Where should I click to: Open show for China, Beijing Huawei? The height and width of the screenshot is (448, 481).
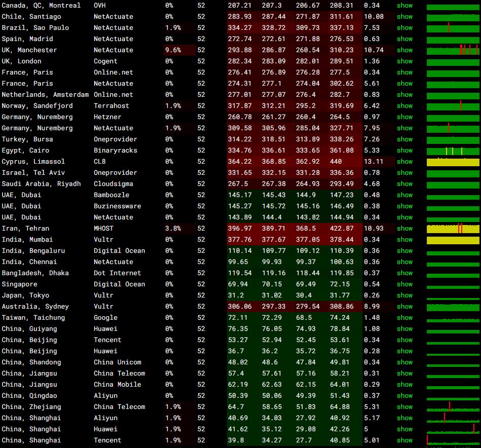[x=405, y=351]
